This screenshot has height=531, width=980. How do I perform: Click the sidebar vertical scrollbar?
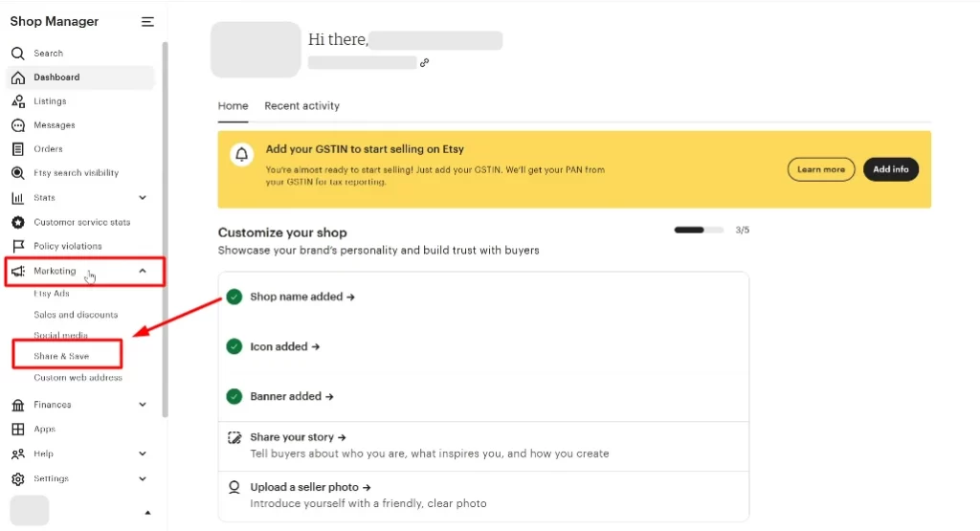tap(165, 230)
